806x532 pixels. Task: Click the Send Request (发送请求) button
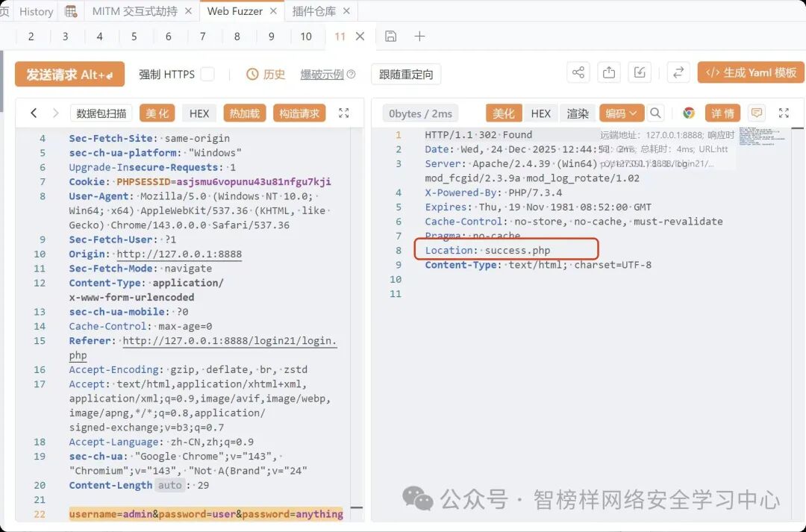(x=69, y=74)
